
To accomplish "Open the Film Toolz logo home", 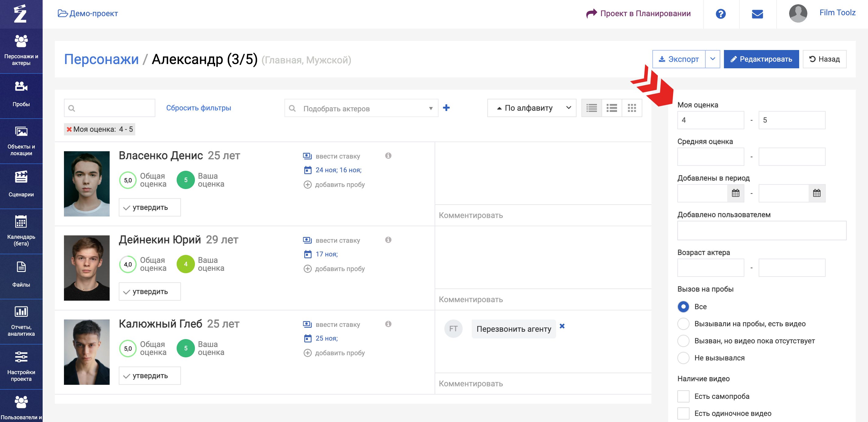I will 20,14.
